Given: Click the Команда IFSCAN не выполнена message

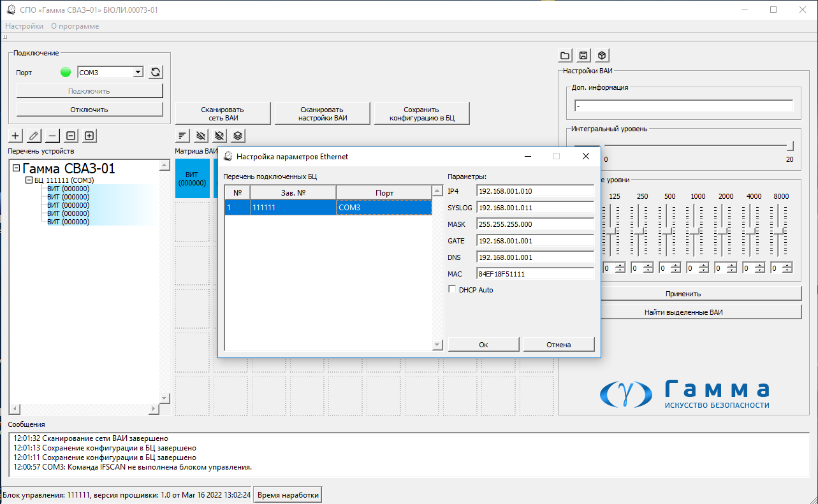Looking at the screenshot, I should (133, 467).
